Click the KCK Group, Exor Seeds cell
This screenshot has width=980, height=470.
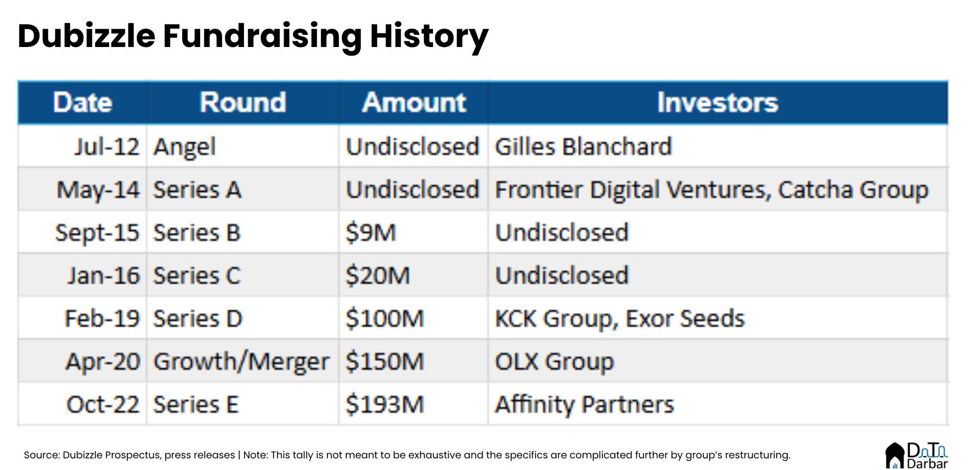[718, 318]
